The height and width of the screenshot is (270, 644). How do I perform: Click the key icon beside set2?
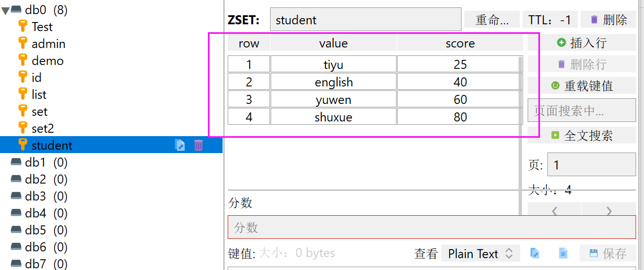pos(23,128)
